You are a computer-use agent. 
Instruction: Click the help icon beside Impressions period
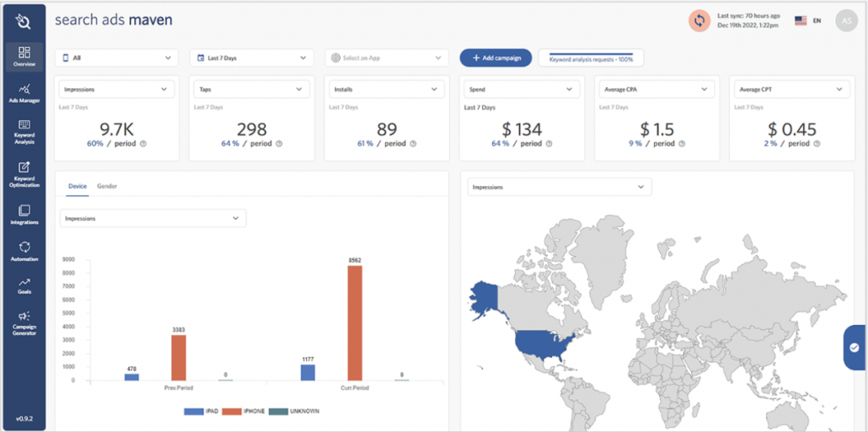coord(143,144)
